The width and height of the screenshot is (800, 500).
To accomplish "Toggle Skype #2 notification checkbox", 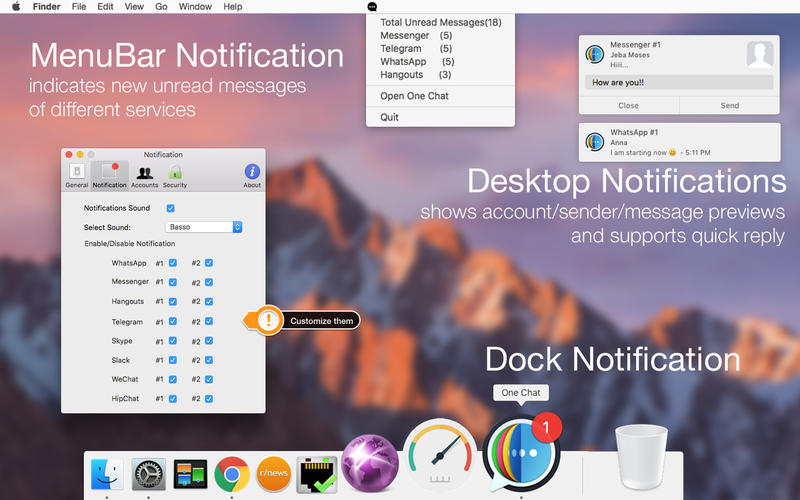I will (209, 340).
